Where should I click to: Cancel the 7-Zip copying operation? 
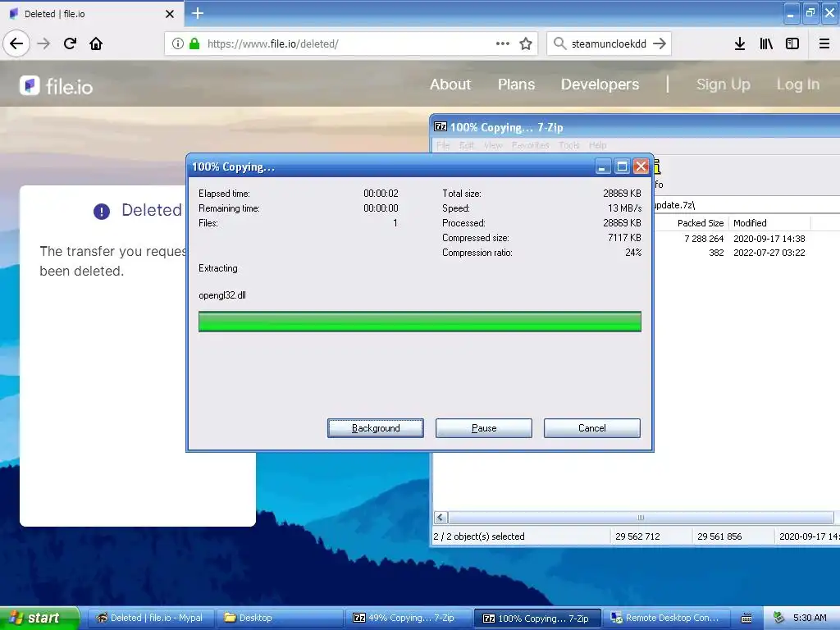click(592, 428)
